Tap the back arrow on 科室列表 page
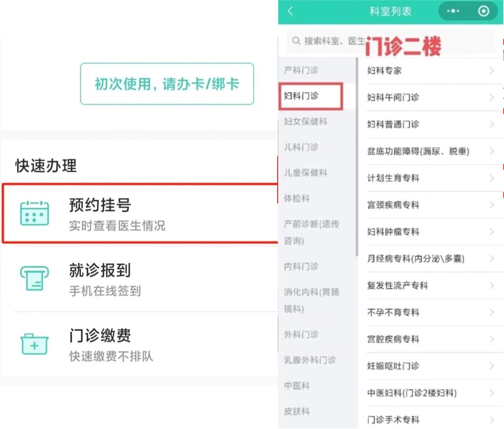The height and width of the screenshot is (429, 504). 290,11
